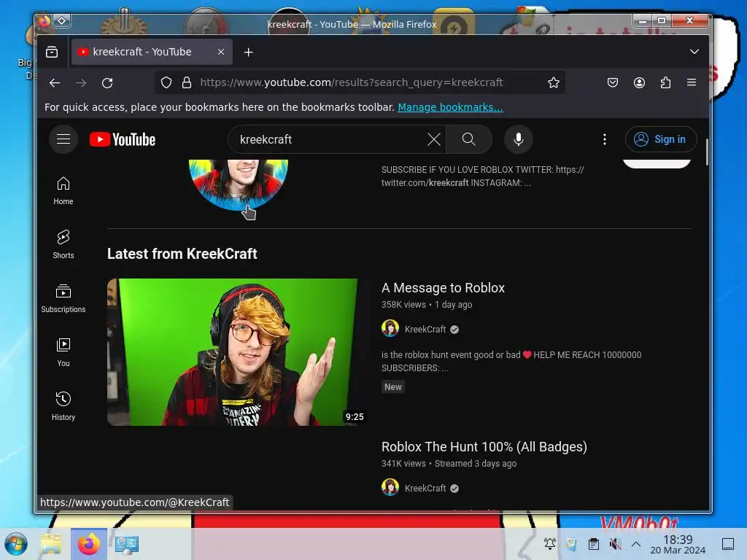
Task: Expand the list all tabs chevron
Action: pos(694,52)
